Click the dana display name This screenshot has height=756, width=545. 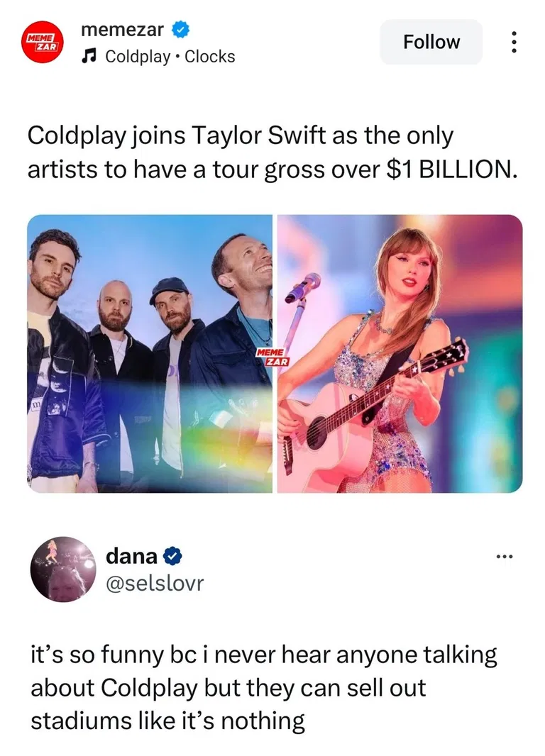coord(131,556)
